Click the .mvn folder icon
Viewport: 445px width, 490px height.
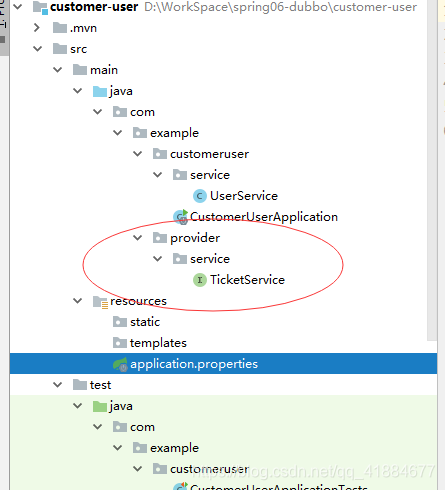click(60, 28)
